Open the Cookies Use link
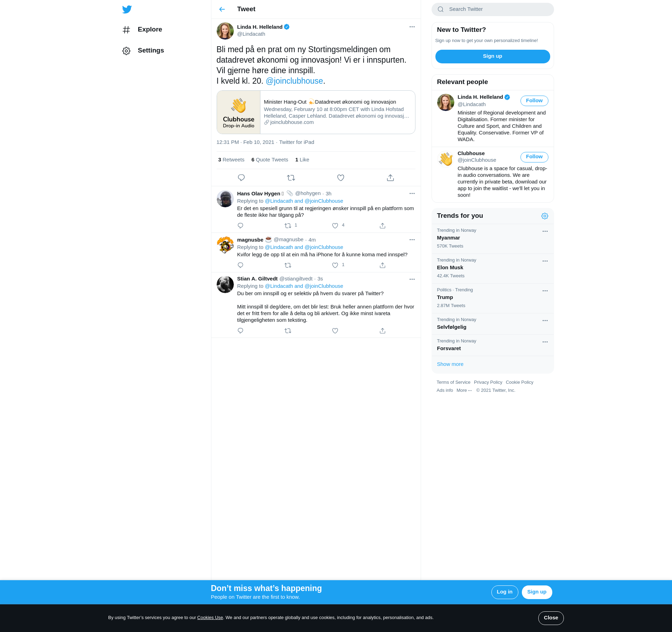 (210, 618)
